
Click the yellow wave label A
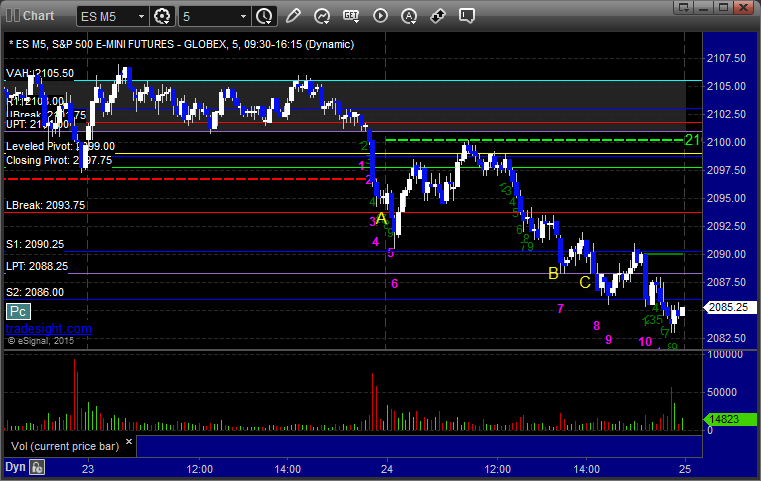382,218
